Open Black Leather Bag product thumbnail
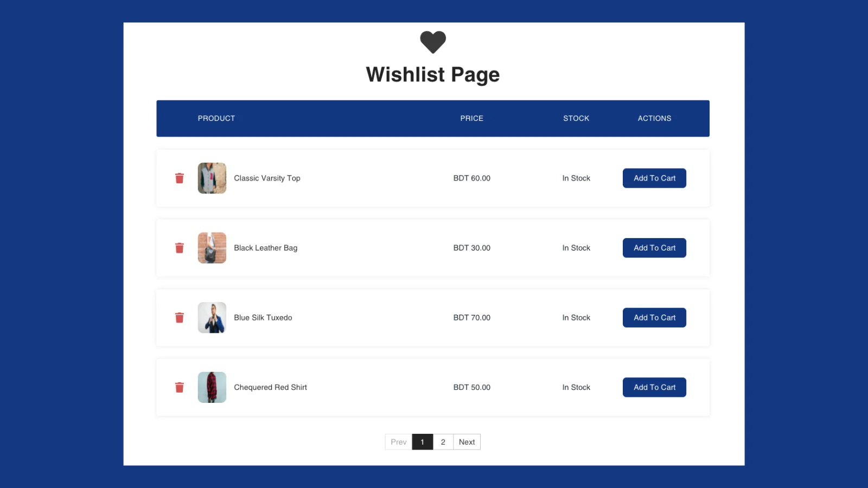 pos(212,248)
